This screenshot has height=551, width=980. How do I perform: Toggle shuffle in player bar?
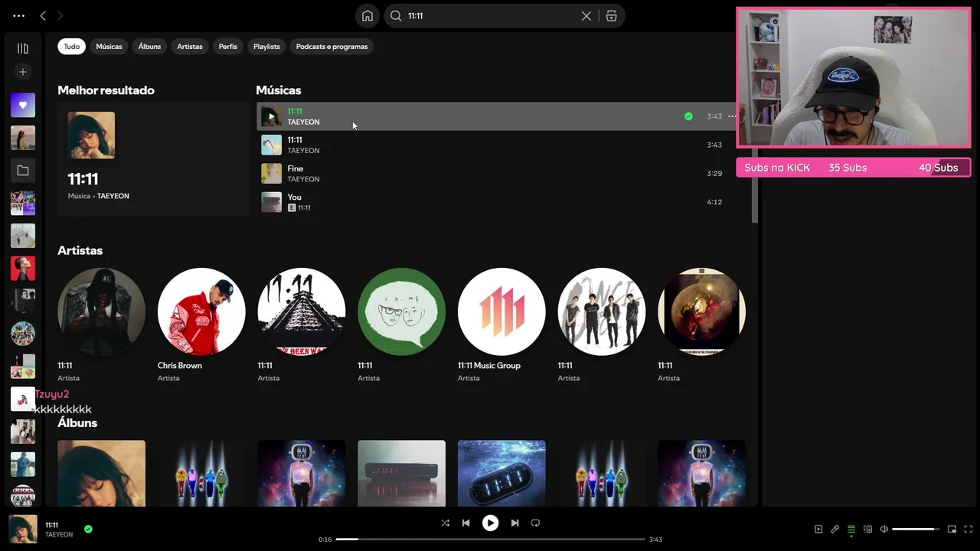click(446, 523)
